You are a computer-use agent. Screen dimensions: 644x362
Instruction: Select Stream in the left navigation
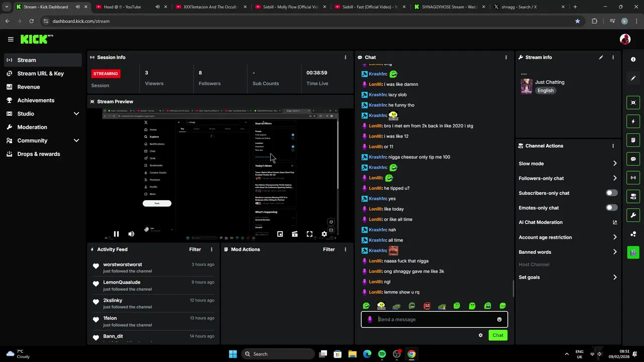[x=43, y=60]
